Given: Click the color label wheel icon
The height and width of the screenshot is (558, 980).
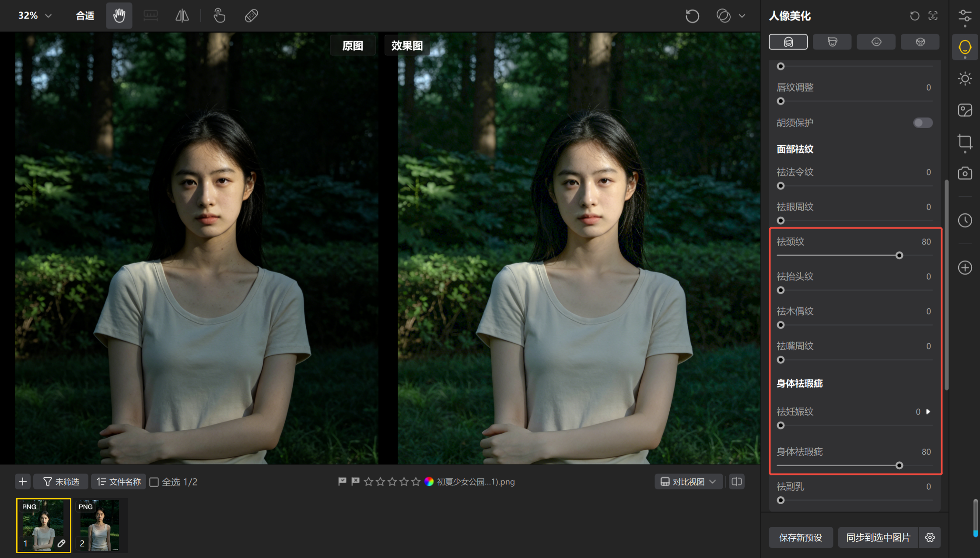Looking at the screenshot, I should (429, 481).
